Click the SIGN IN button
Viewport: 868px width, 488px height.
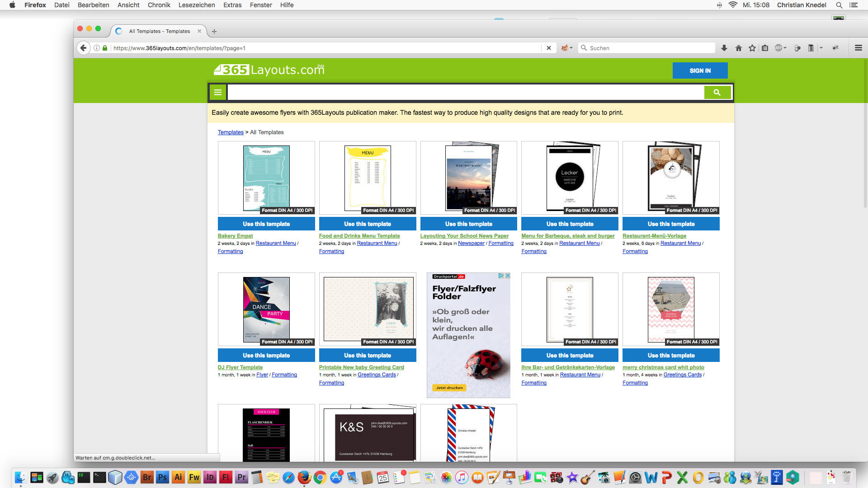click(x=700, y=70)
